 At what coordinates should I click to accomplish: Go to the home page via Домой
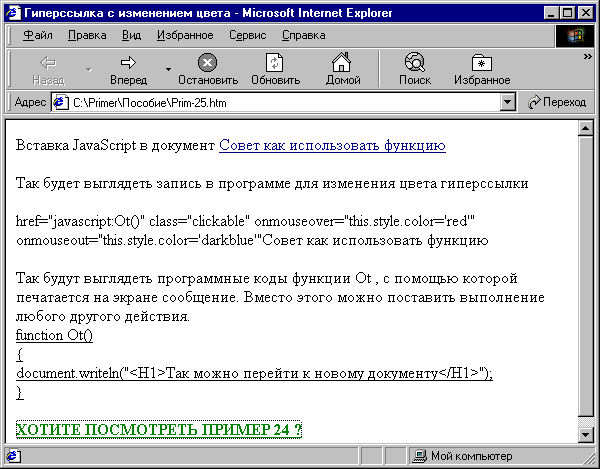pyautogui.click(x=342, y=62)
